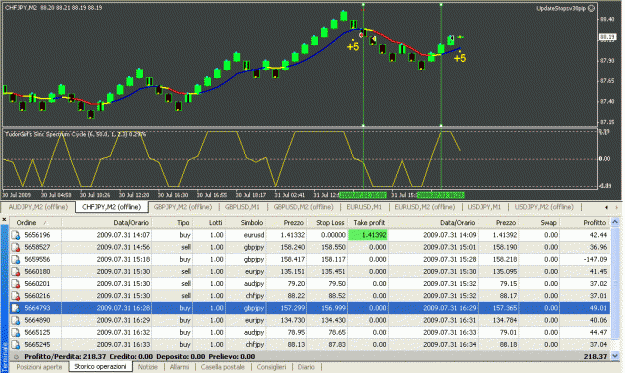Open the GBPUSD,M2 (offline) chart tab

(x=303, y=207)
